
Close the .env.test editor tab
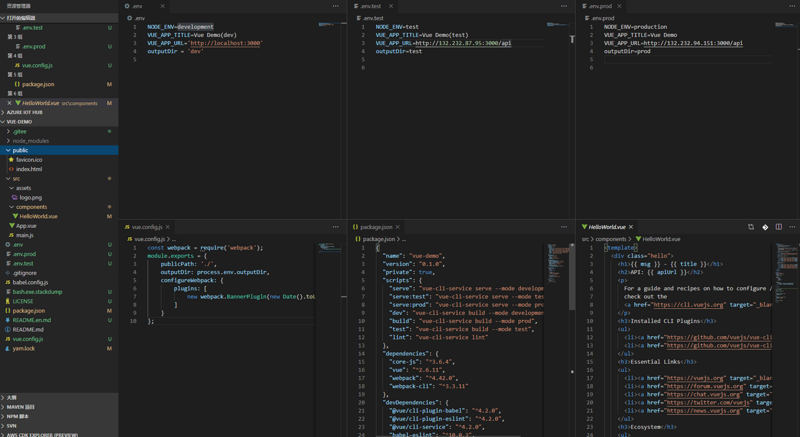click(391, 6)
